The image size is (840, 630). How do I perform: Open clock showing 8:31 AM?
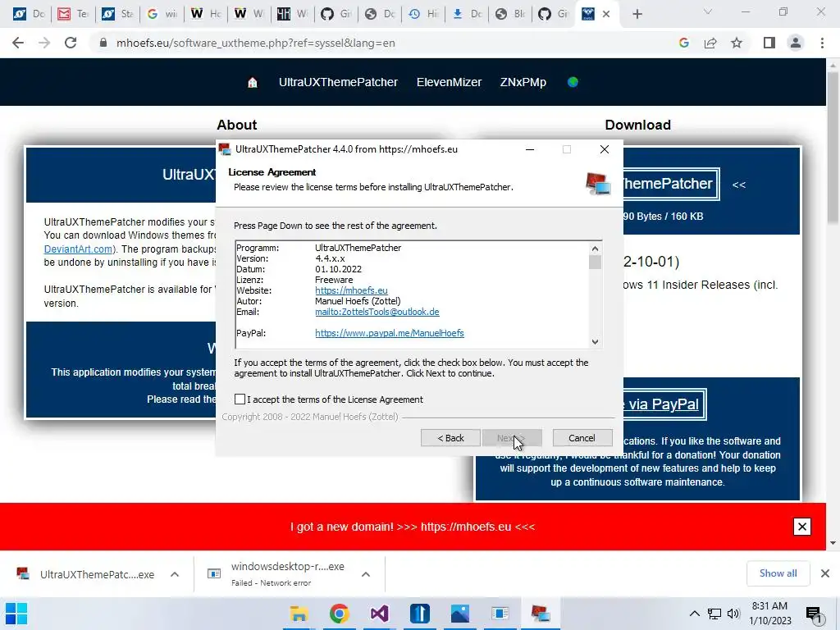click(x=769, y=614)
